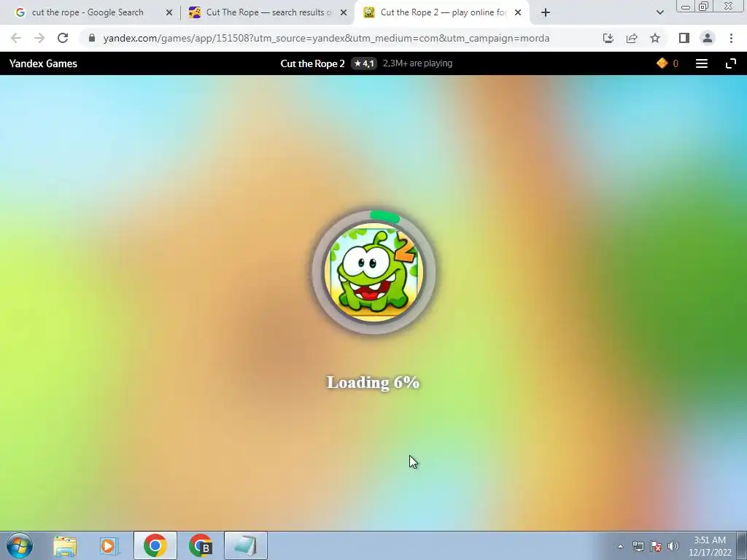The image size is (747, 560).
Task: Reload the Cut the Rope 2 page
Action: (63, 38)
